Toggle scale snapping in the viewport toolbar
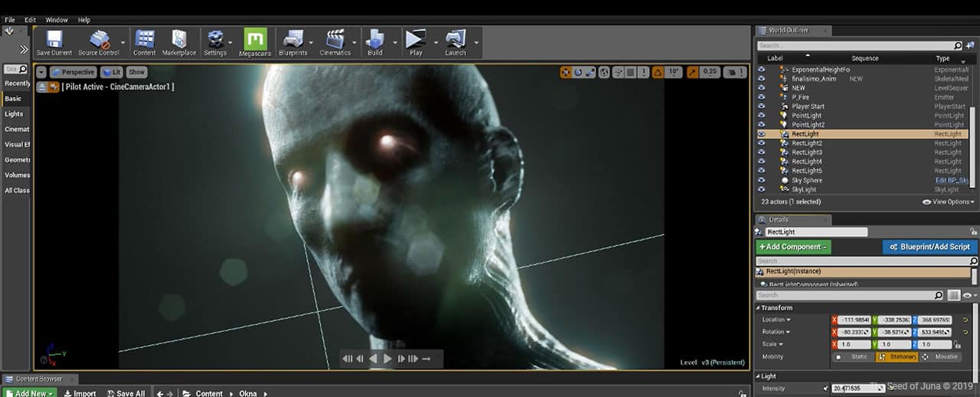The image size is (980, 397). [693, 72]
